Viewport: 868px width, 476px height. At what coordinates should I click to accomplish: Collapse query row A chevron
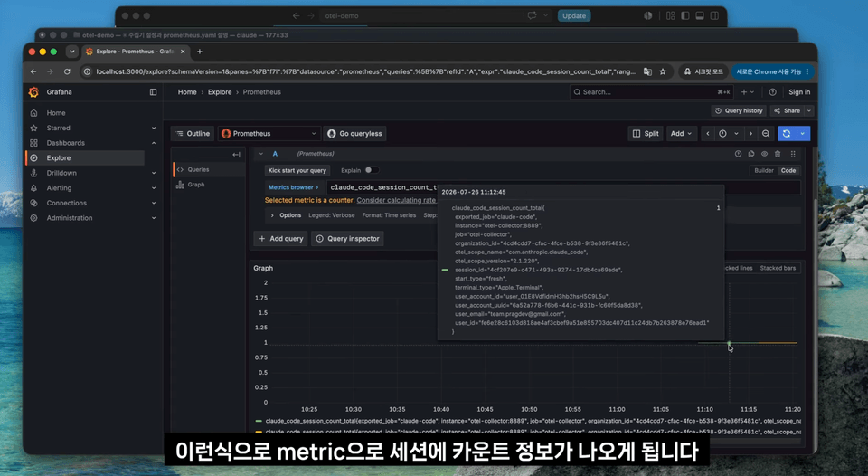(x=261, y=154)
